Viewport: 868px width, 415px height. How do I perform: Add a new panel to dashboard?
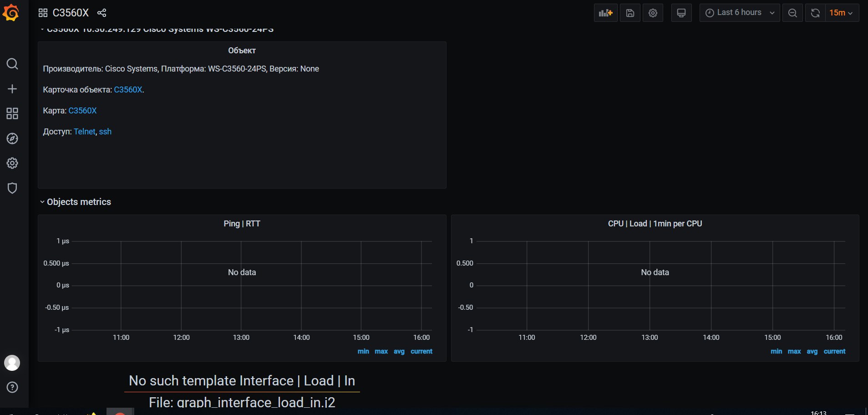605,13
